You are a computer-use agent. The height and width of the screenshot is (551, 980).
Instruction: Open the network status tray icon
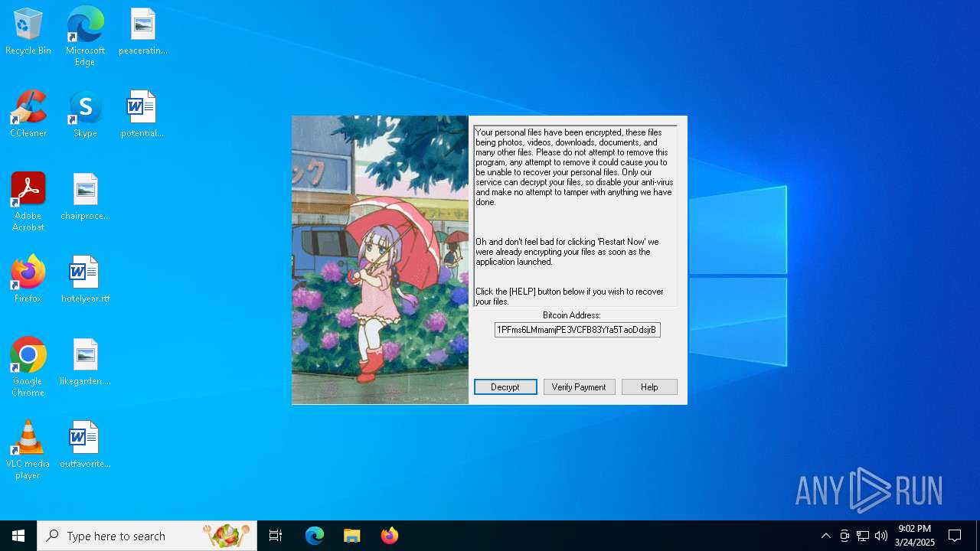click(x=863, y=536)
